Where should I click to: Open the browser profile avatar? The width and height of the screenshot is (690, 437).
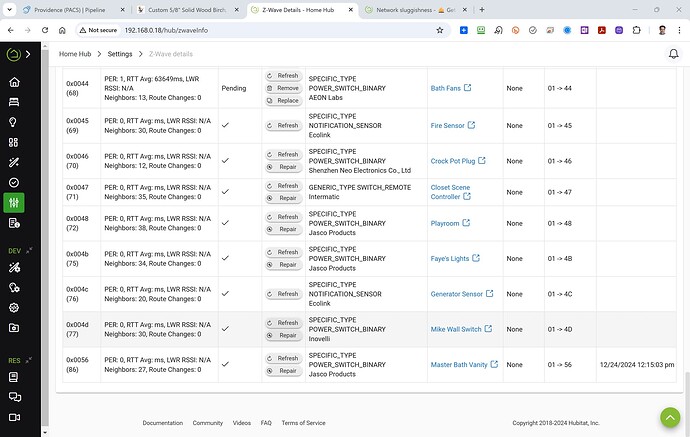662,30
